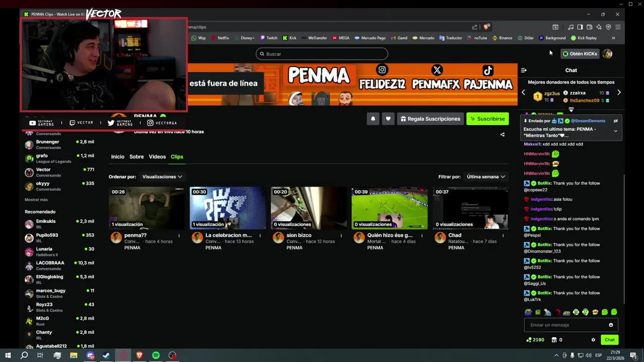
Task: Open the Visualizaciones sort dropdown
Action: point(162,176)
